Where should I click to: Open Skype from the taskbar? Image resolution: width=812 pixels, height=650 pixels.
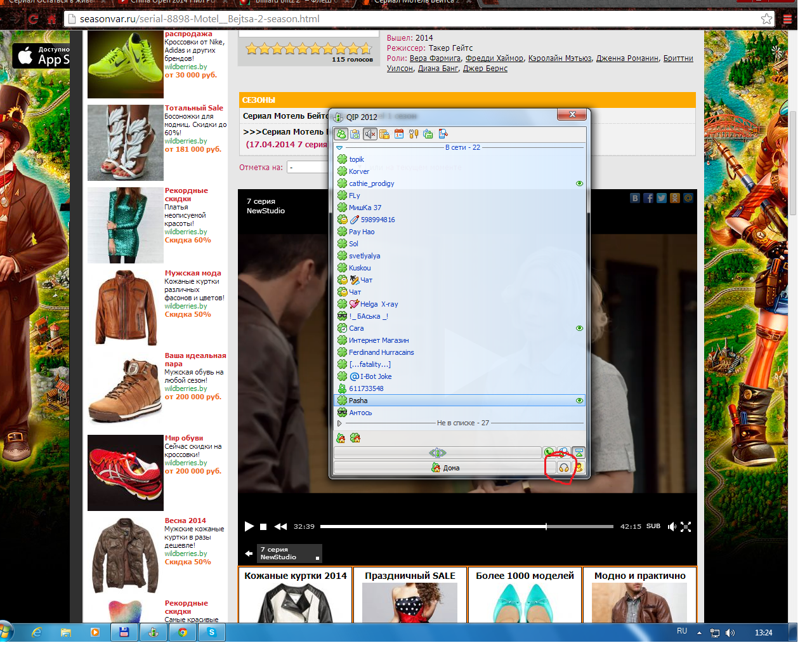(x=211, y=632)
